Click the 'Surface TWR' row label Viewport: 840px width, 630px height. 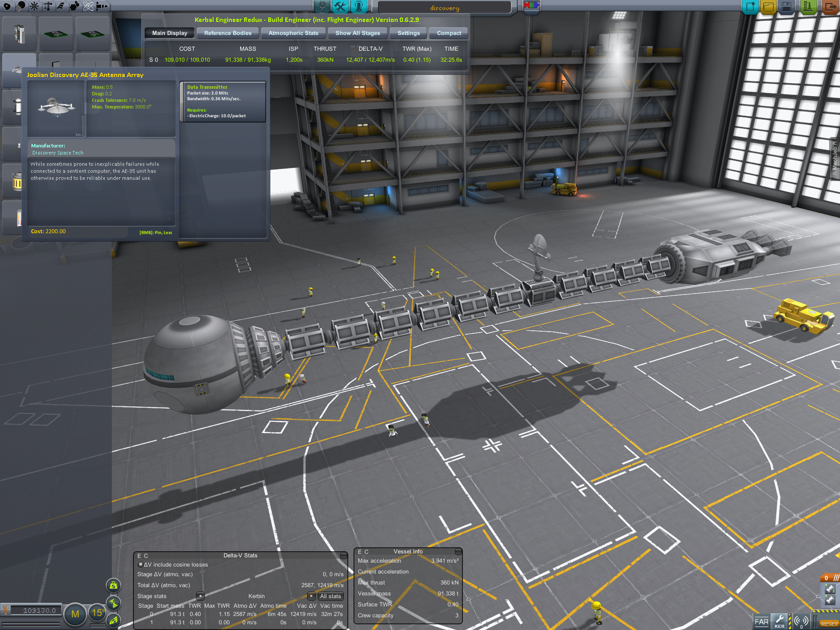click(375, 604)
